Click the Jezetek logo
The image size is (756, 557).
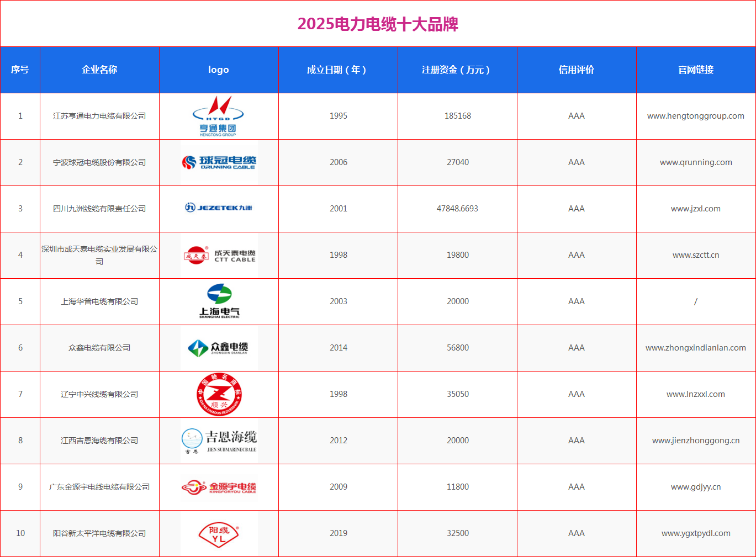tap(219, 208)
